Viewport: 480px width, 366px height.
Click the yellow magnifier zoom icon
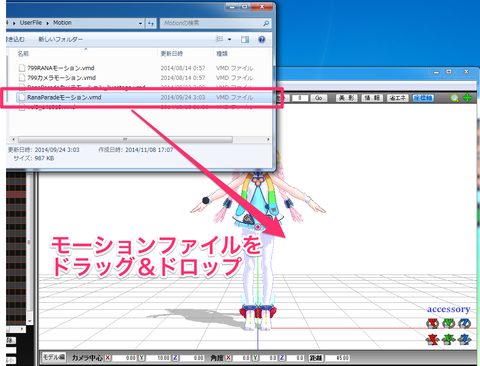[454, 98]
